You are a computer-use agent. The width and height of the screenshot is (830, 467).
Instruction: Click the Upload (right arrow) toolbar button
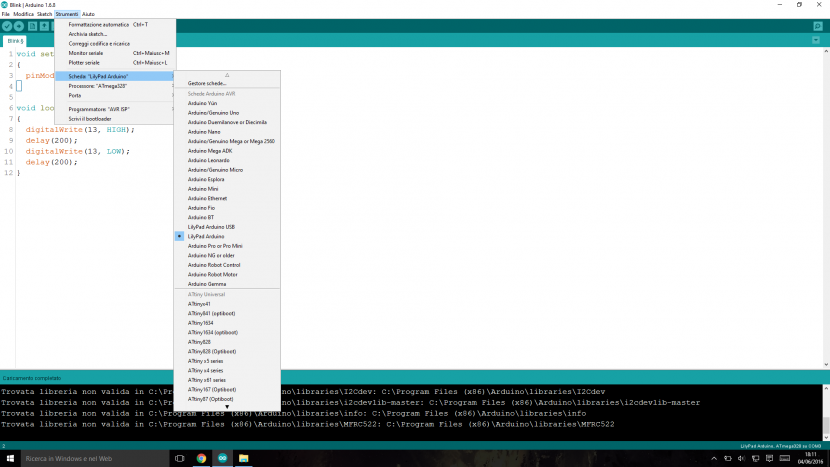point(19,26)
